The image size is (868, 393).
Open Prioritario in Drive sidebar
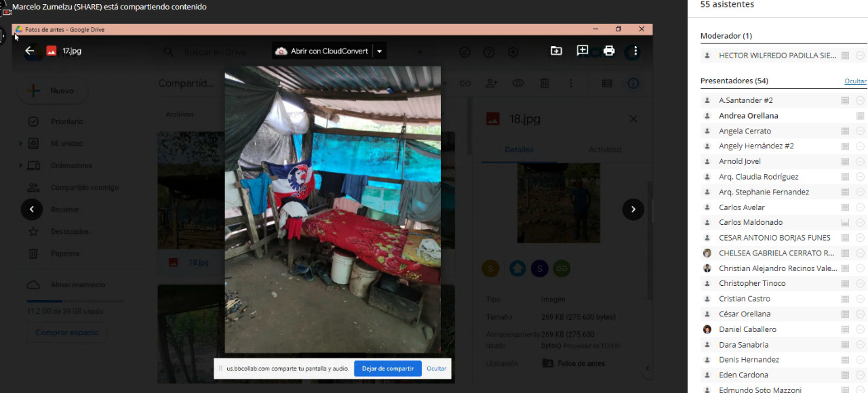click(66, 122)
